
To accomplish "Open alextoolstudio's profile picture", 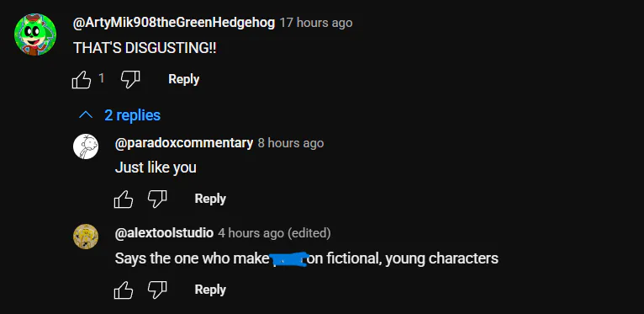I will [x=86, y=237].
